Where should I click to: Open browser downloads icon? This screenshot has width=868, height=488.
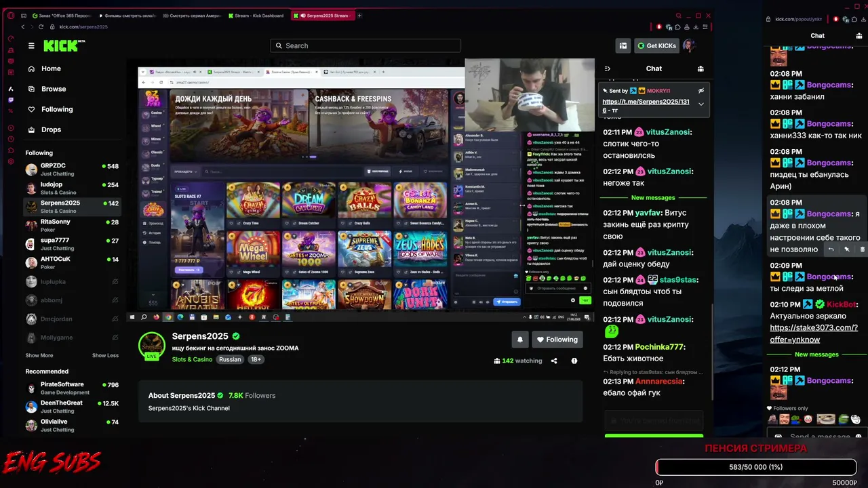pyautogui.click(x=696, y=27)
